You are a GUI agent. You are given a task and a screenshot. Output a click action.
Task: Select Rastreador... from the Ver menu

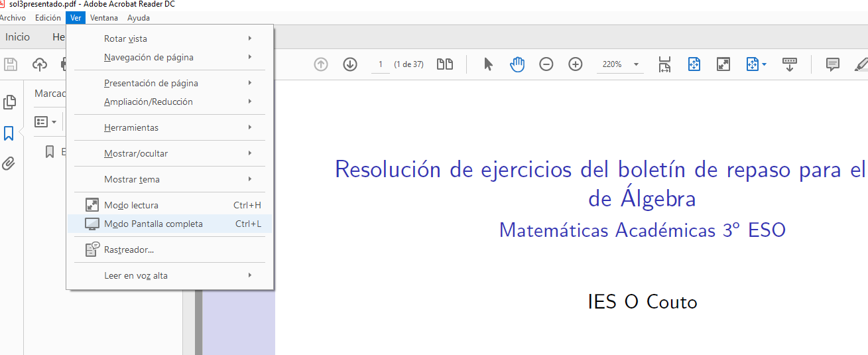click(129, 249)
